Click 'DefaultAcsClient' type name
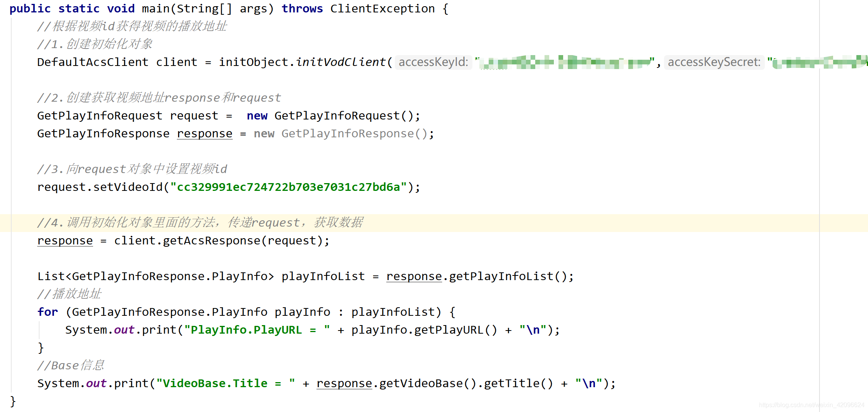 [x=93, y=62]
